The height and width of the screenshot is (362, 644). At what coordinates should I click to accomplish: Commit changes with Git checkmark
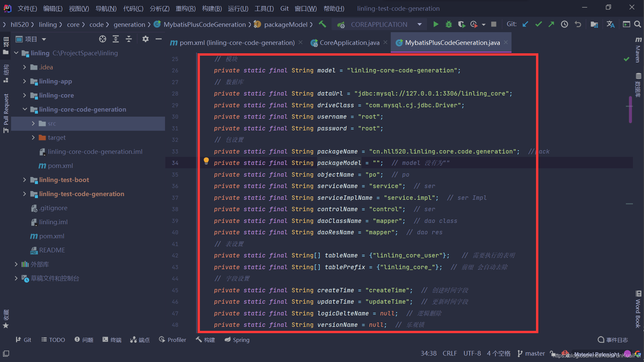coord(539,24)
